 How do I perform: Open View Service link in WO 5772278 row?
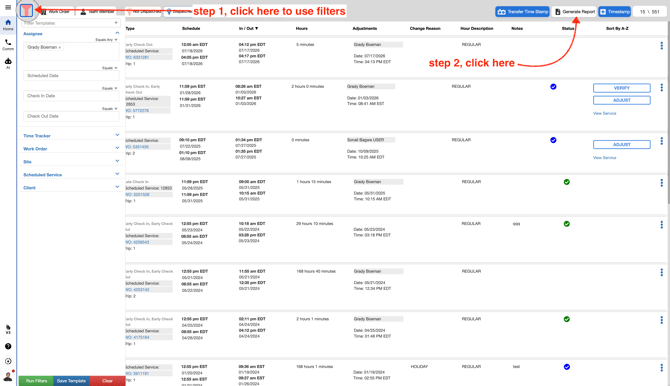(605, 113)
